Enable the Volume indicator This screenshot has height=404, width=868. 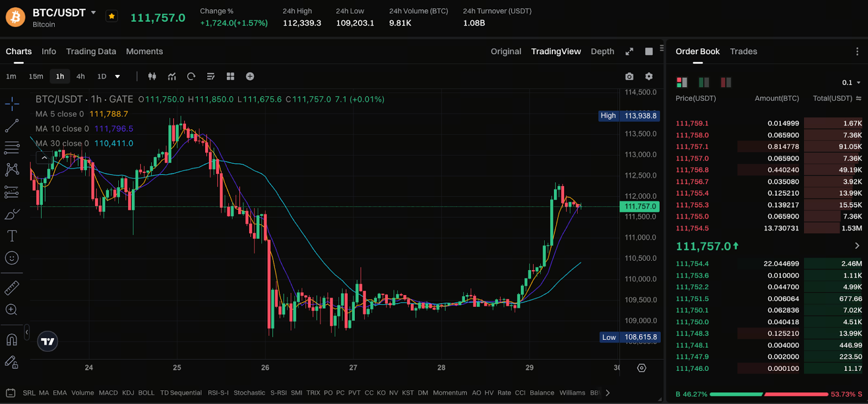[x=82, y=393]
